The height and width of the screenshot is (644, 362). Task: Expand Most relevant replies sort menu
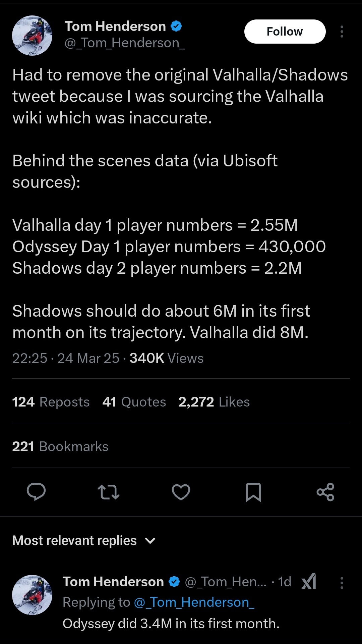click(84, 540)
